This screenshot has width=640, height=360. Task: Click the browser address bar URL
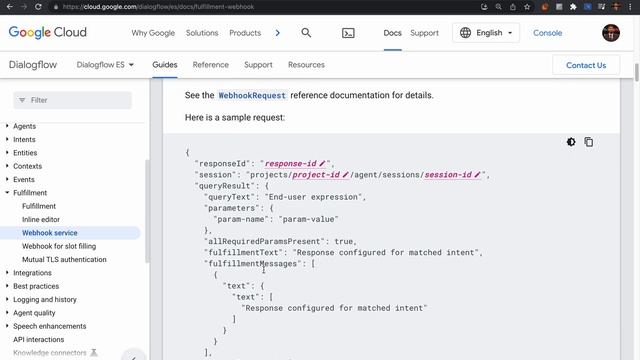158,7
